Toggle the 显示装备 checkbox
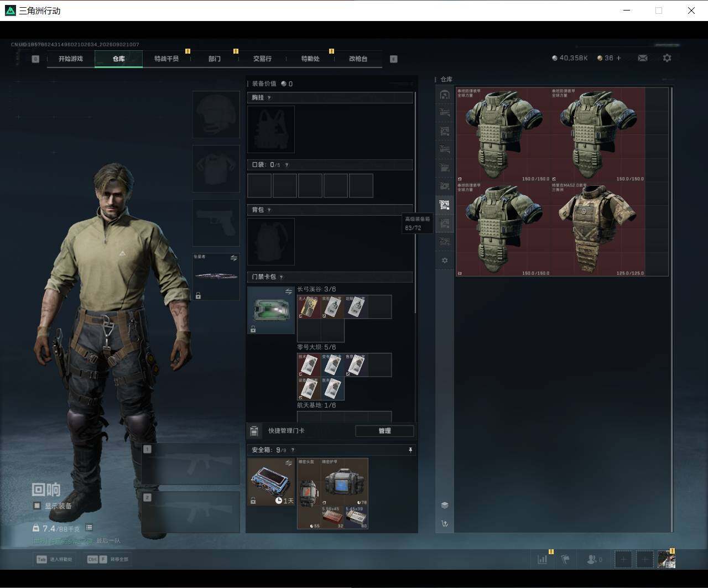The height and width of the screenshot is (588, 708). coord(37,506)
